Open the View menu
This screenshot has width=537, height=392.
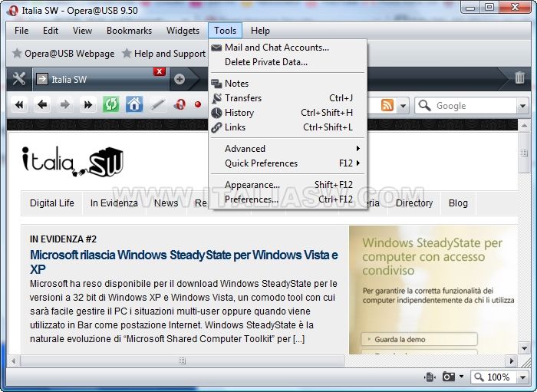click(83, 31)
